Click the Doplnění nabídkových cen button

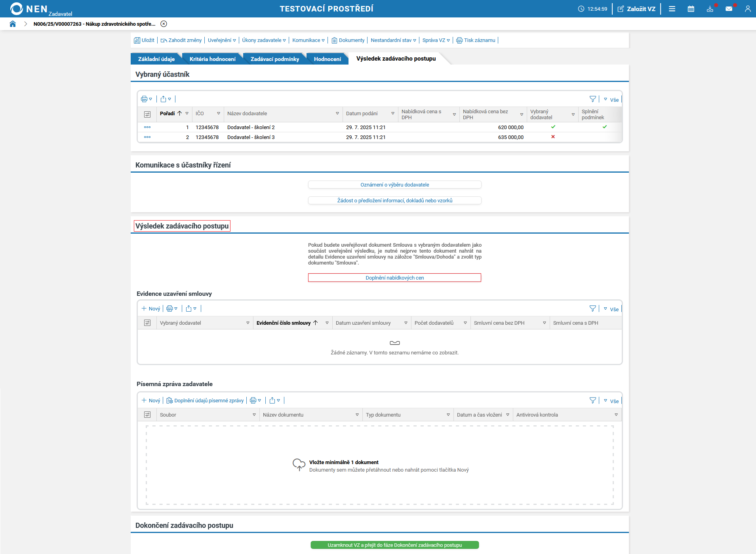pyautogui.click(x=394, y=278)
